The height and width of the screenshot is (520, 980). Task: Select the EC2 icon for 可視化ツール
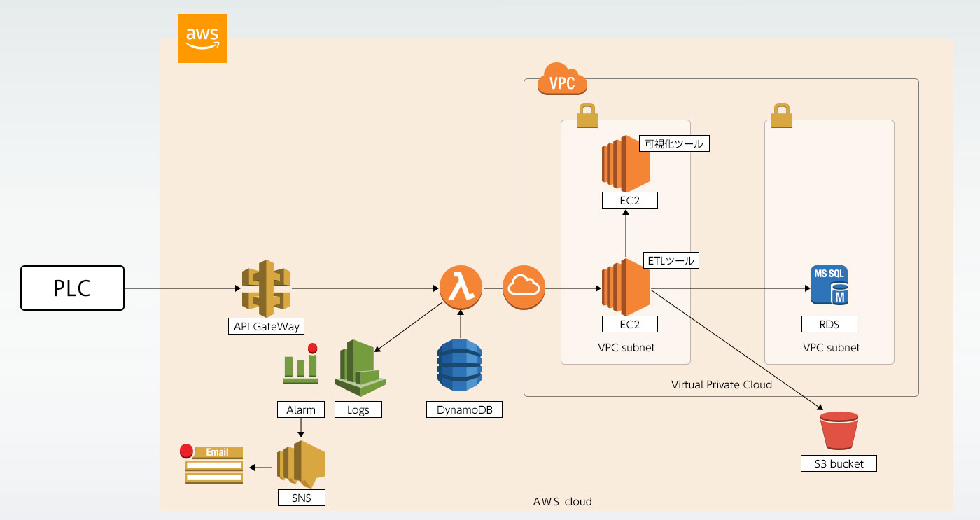[626, 164]
